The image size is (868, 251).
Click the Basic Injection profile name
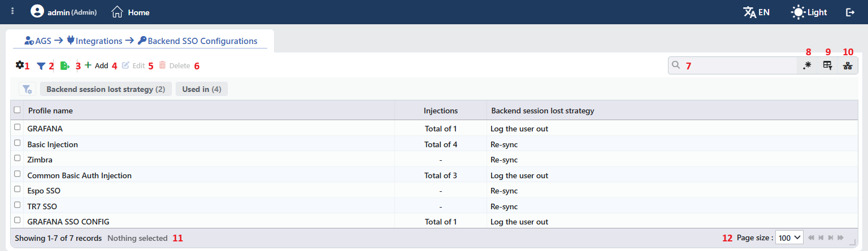pos(53,144)
